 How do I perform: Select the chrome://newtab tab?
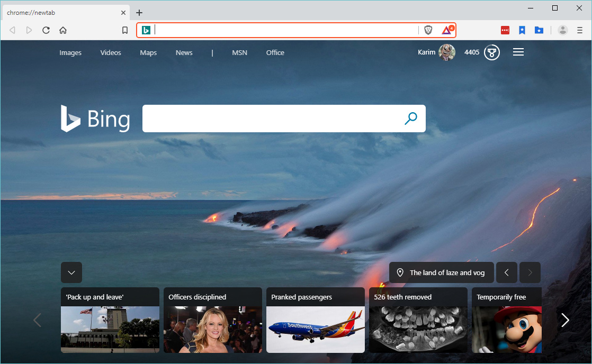click(66, 13)
